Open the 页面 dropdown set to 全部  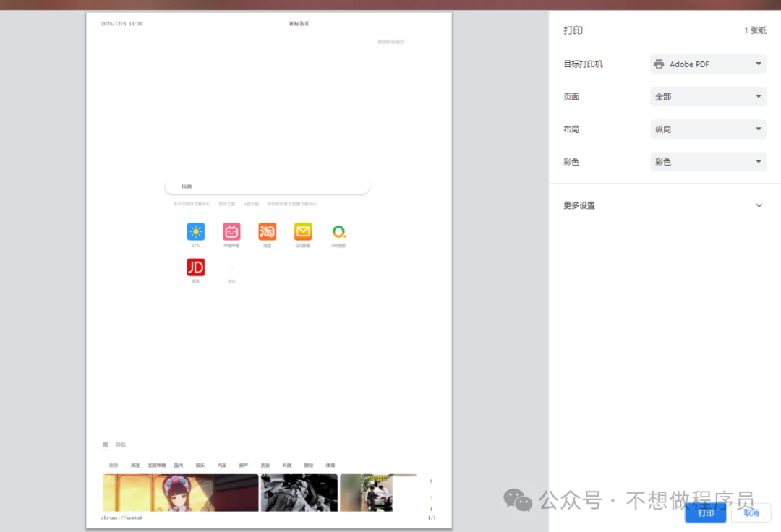pos(708,97)
